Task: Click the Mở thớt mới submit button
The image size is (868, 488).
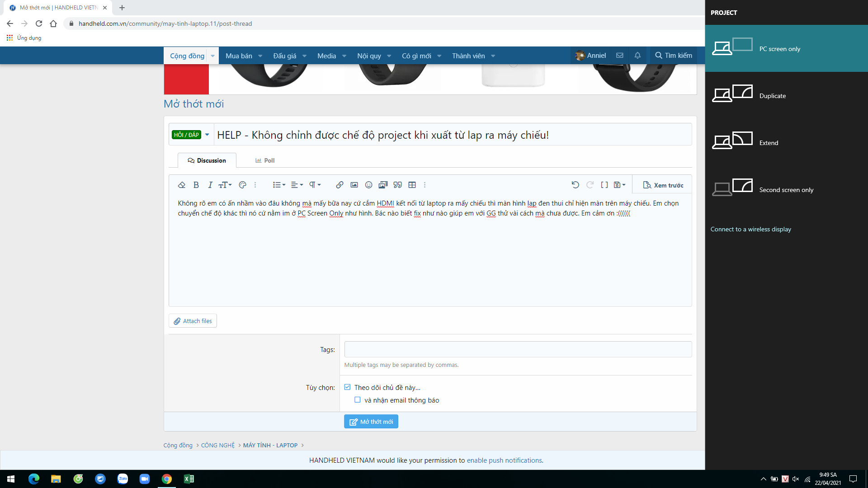Action: (x=371, y=422)
